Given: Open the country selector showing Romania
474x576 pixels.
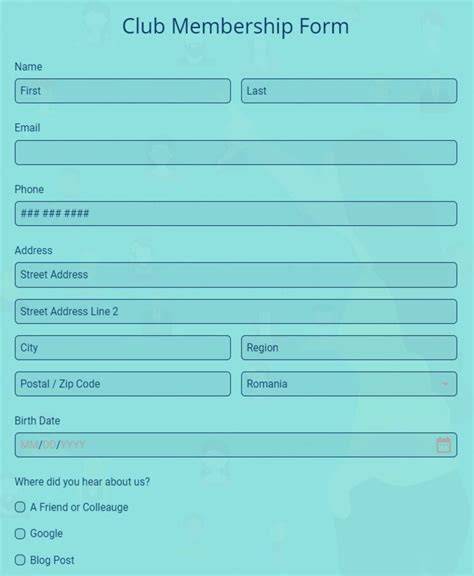Looking at the screenshot, I should (x=349, y=384).
